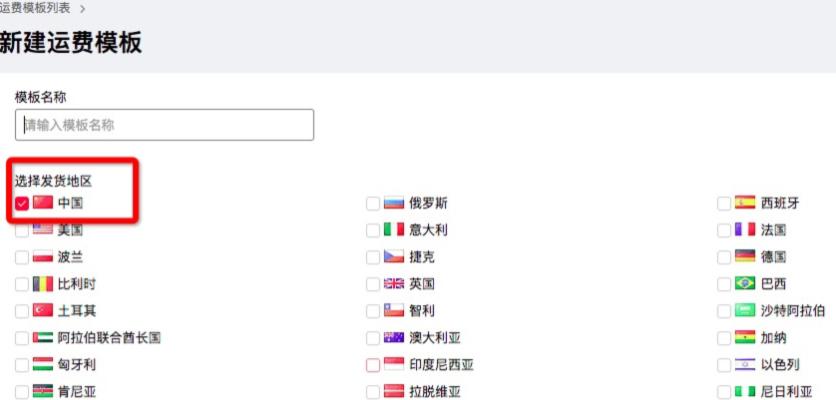Click the Russia flag icon
The width and height of the screenshot is (836, 400).
(393, 203)
